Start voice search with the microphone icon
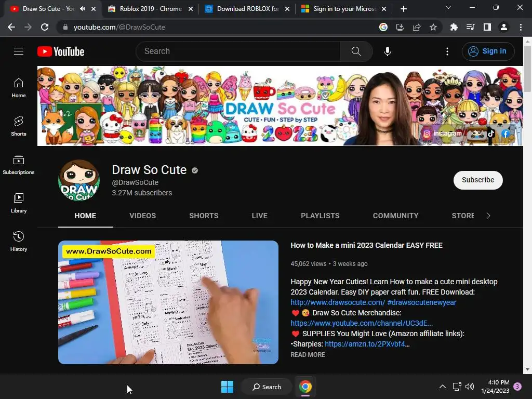The image size is (532, 399). tap(388, 51)
